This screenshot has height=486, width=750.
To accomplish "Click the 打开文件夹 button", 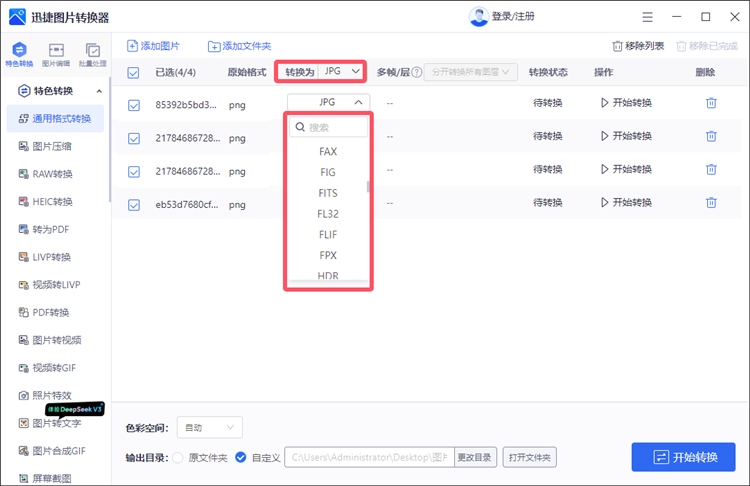I will tap(529, 458).
